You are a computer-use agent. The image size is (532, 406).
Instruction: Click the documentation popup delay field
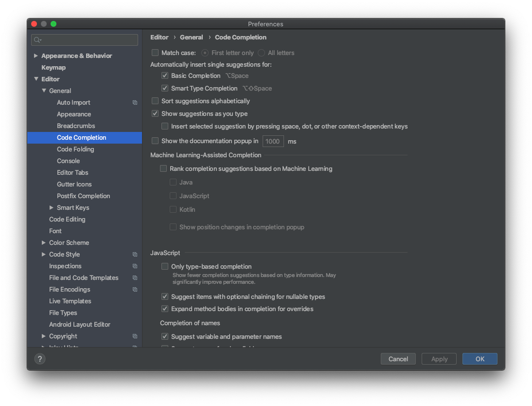(x=273, y=141)
